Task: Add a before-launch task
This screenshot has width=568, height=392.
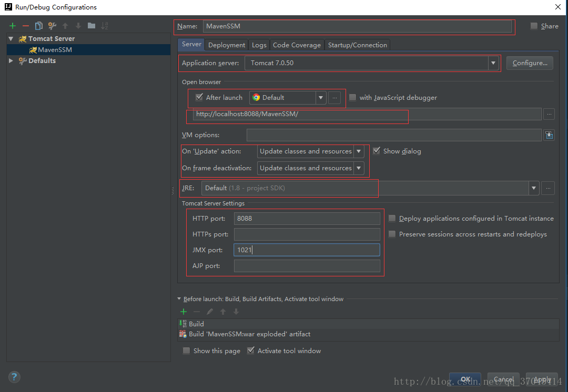Action: pos(184,312)
